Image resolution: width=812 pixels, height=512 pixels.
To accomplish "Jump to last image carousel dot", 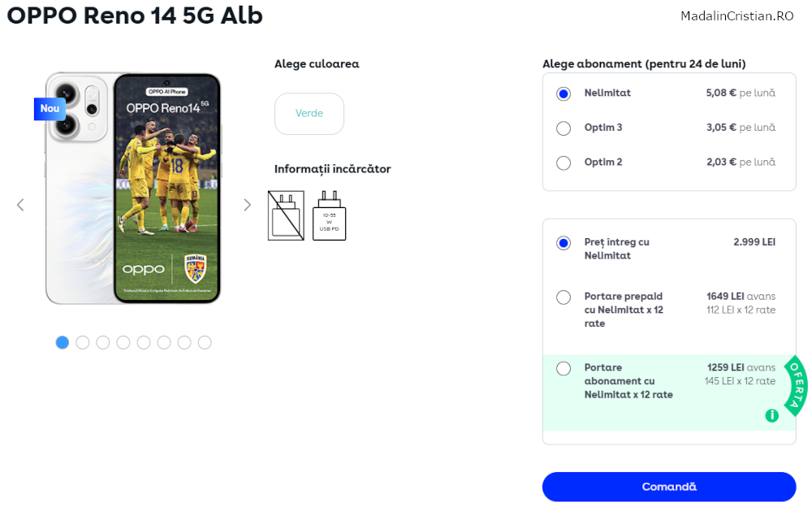I will click(205, 342).
